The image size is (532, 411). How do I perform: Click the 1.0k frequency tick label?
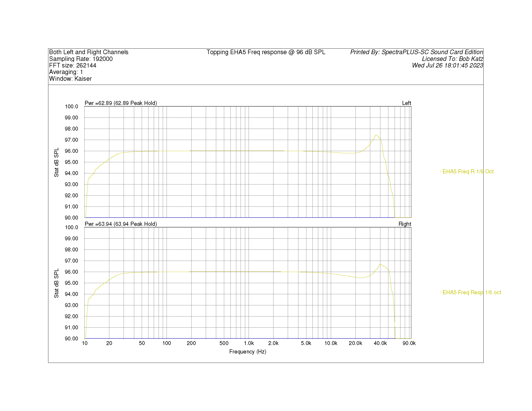(249, 343)
